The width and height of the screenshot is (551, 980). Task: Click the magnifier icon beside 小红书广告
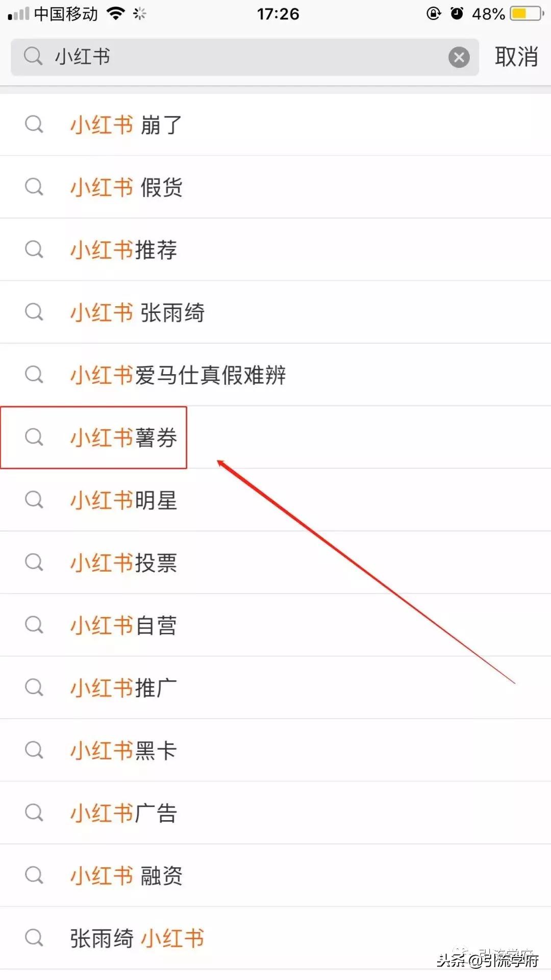[34, 813]
